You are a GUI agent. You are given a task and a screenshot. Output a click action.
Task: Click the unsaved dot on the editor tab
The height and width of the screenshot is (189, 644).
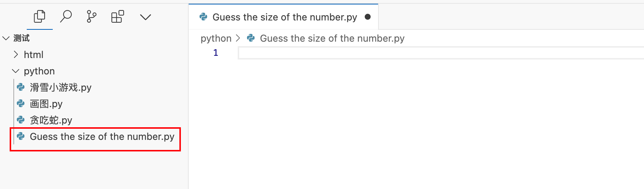tap(368, 17)
